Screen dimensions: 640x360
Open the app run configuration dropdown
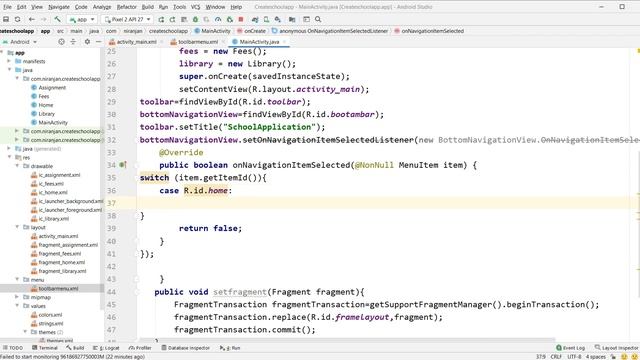[x=82, y=19]
